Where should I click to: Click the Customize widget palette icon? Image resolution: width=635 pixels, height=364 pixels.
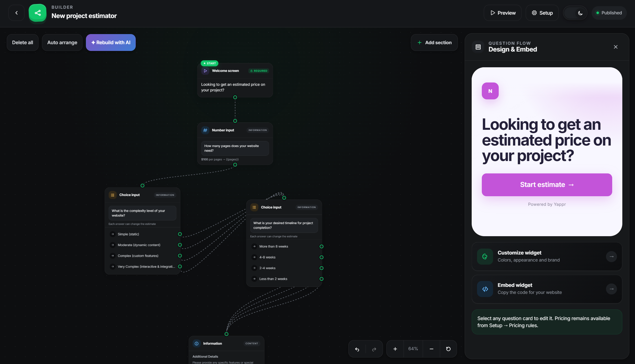coord(485,256)
